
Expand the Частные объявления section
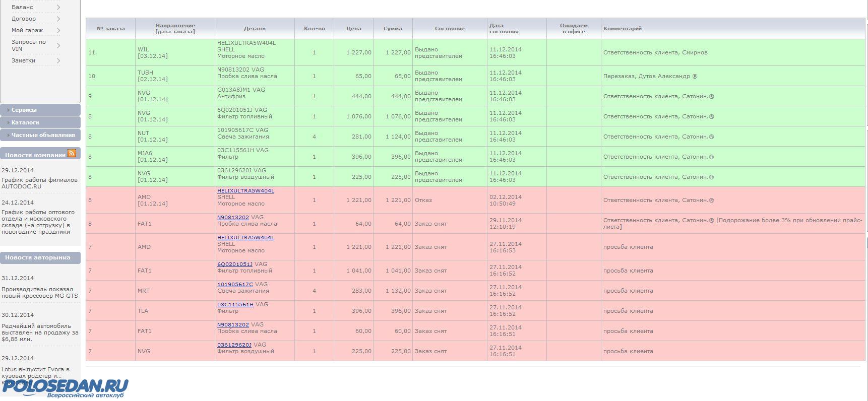tap(43, 135)
